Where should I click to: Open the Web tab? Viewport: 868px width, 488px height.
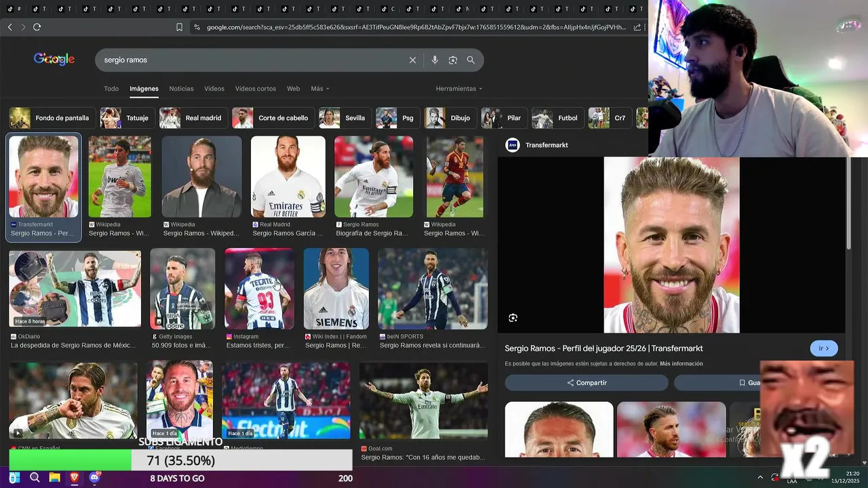[x=293, y=89]
